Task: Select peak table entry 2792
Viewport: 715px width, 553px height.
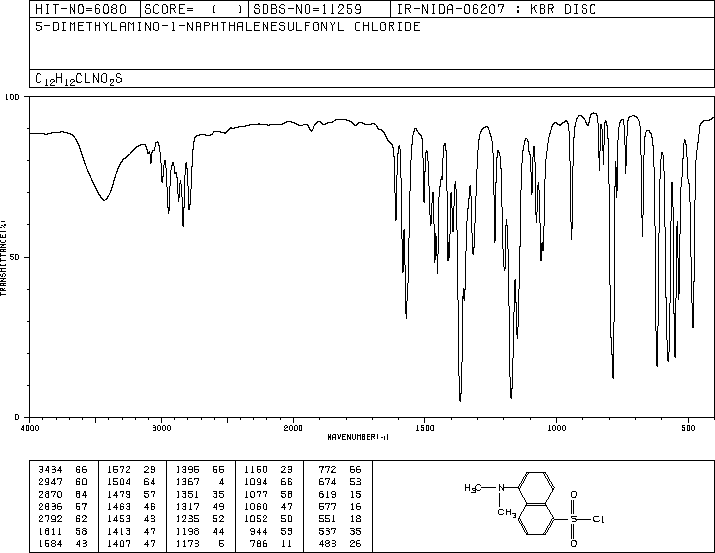Action: 50,519
